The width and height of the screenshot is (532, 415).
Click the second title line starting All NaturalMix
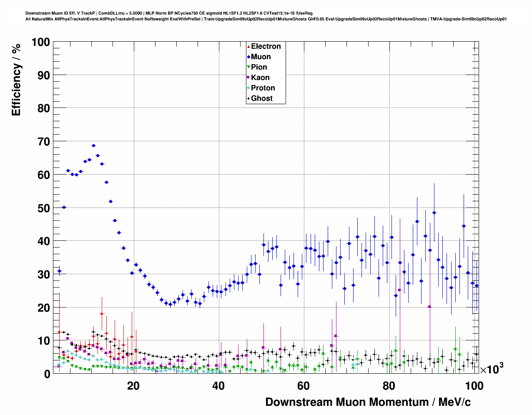click(266, 19)
